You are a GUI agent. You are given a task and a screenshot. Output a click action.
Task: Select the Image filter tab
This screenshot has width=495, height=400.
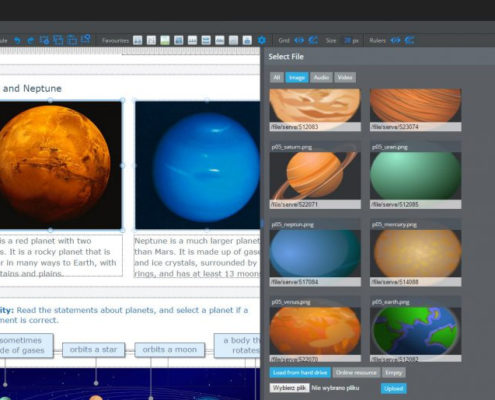[297, 78]
